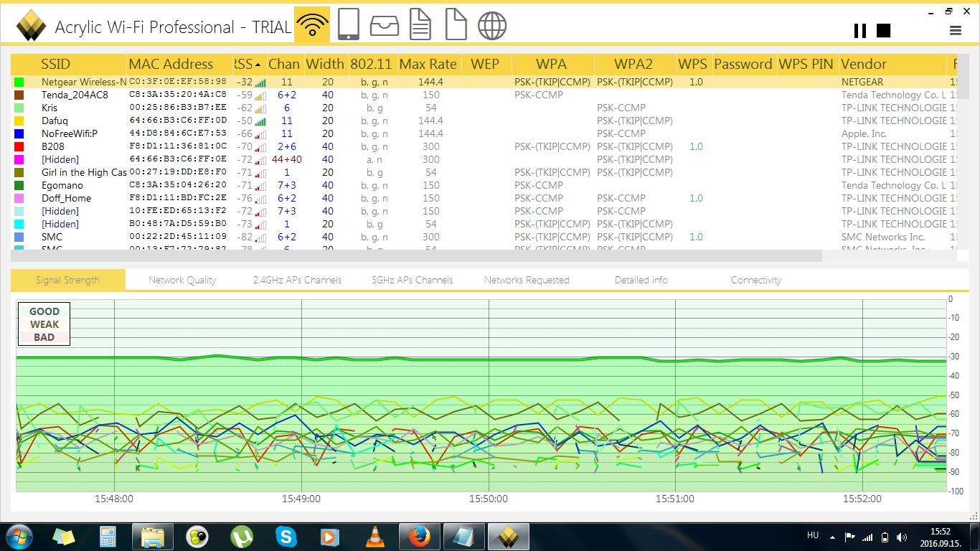Stop the Wi-Fi capture

[x=883, y=30]
